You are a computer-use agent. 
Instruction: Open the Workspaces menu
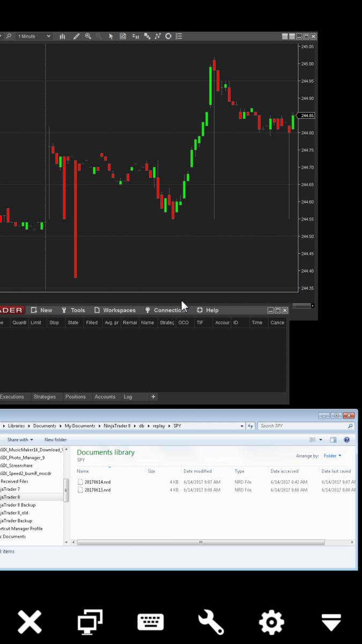pyautogui.click(x=115, y=310)
